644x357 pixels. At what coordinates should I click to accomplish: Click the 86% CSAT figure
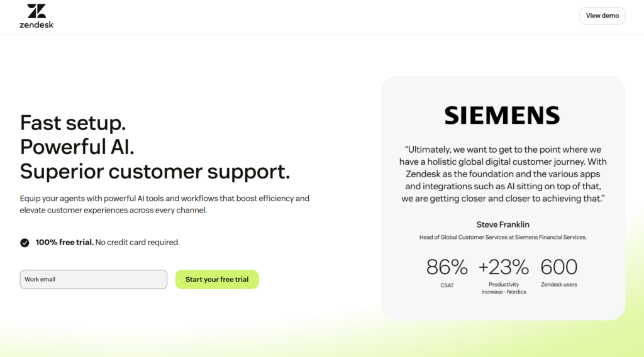tap(447, 267)
